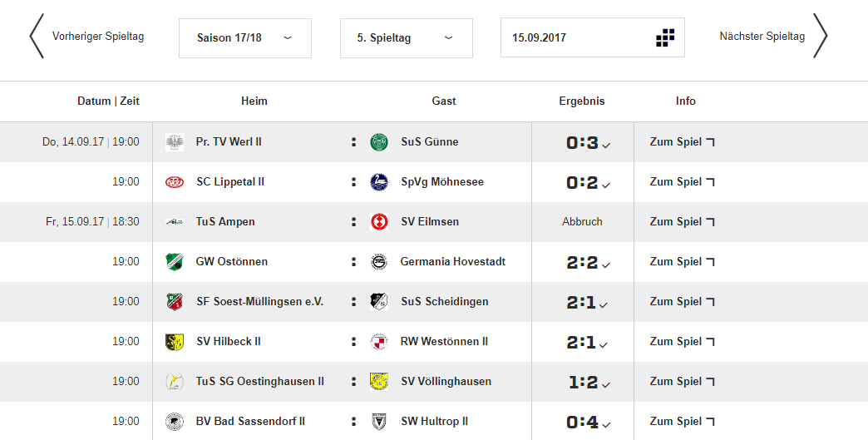Click the SuS Günne club crest
Screen dimensions: 868x440
point(379,142)
